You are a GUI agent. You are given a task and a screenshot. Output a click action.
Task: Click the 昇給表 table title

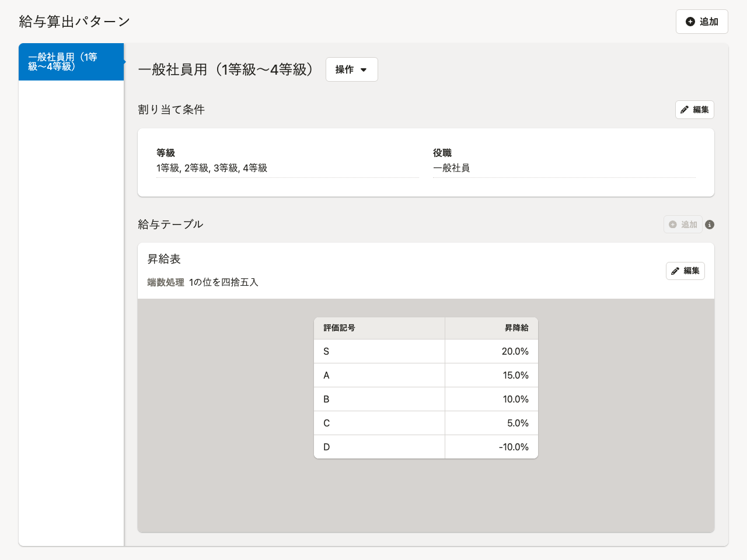tap(164, 259)
